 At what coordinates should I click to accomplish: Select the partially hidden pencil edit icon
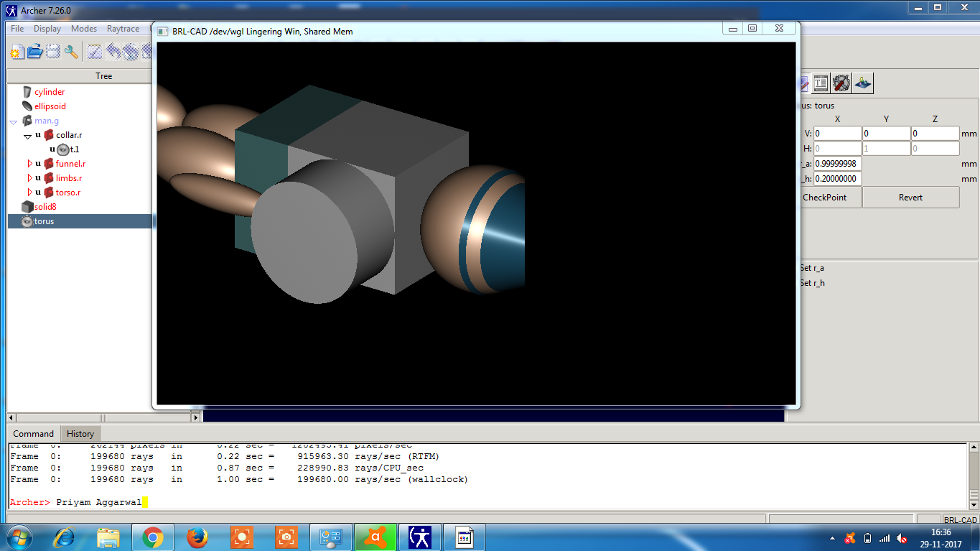pyautogui.click(x=805, y=83)
